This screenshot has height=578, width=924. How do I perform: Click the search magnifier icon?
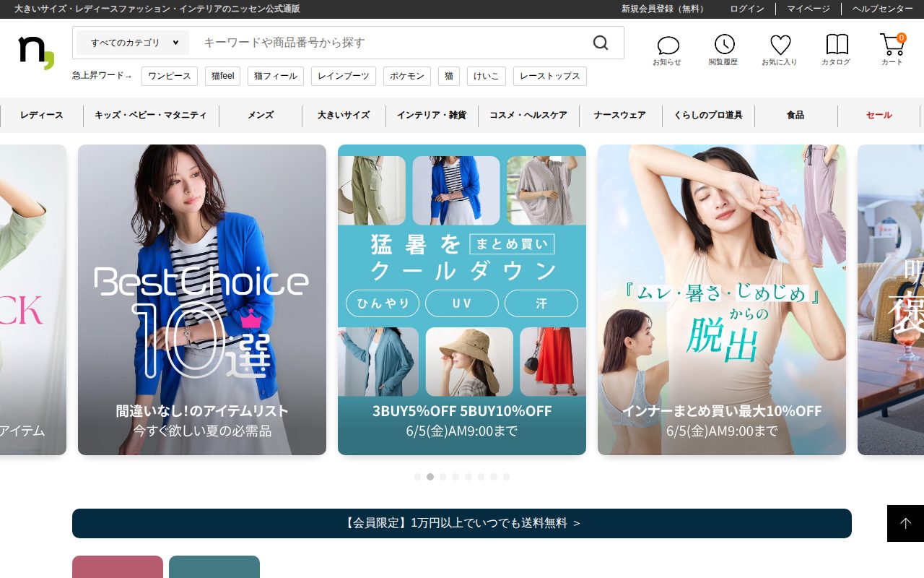pyautogui.click(x=601, y=43)
